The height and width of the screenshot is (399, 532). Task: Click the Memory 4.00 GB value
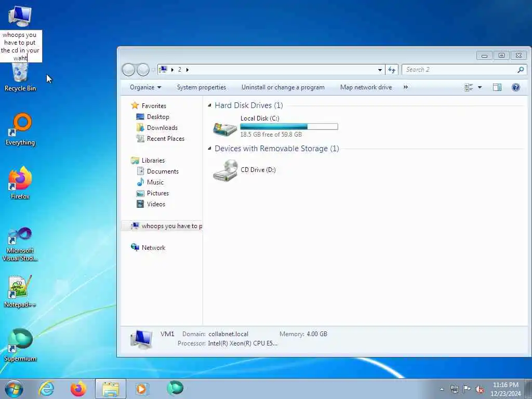(x=317, y=334)
